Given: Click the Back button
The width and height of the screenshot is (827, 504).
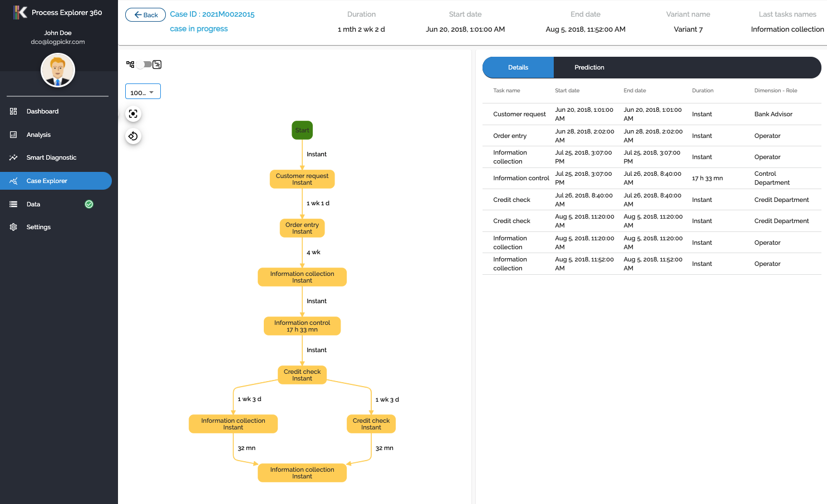Looking at the screenshot, I should [145, 15].
